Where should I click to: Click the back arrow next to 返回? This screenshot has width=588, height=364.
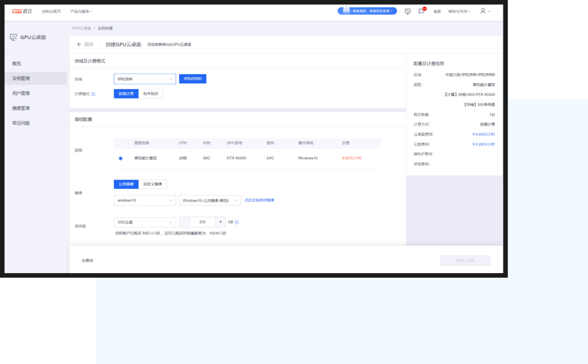click(x=79, y=44)
